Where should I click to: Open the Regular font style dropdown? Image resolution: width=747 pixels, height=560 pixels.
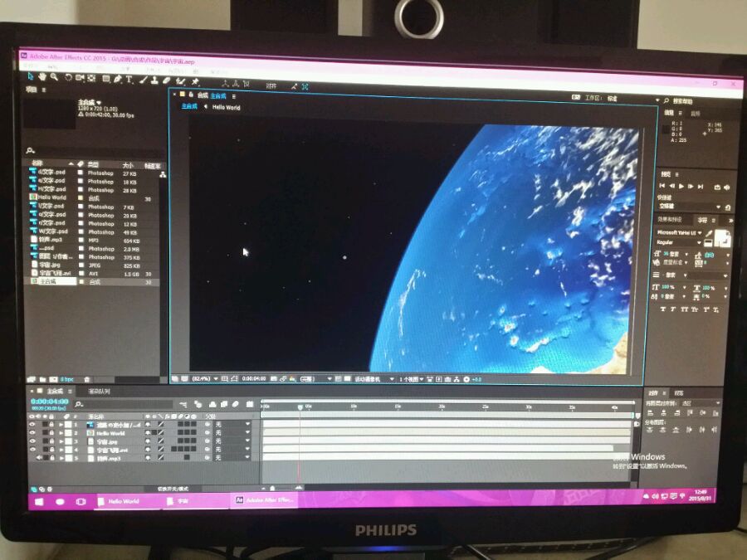coord(679,242)
